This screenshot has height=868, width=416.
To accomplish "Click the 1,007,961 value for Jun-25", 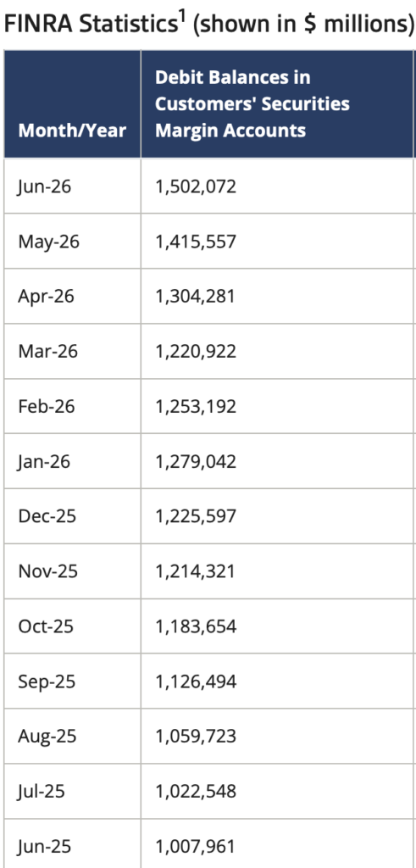I will (x=195, y=847).
